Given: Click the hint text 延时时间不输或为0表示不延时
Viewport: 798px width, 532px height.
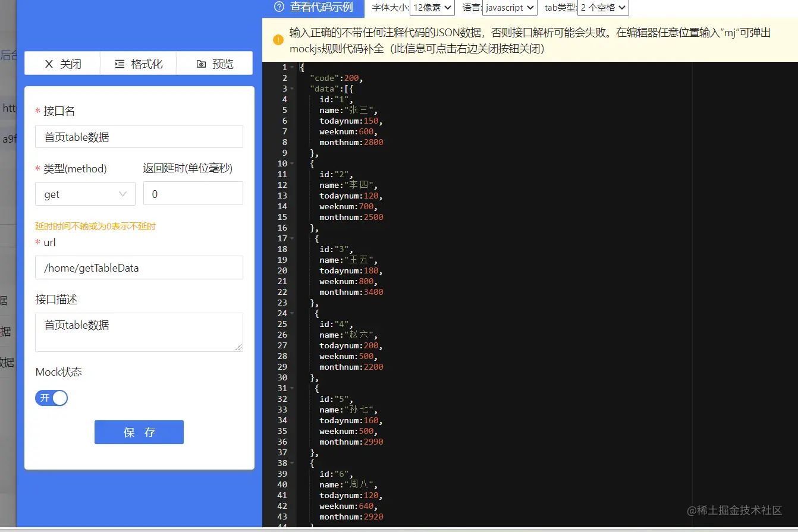Looking at the screenshot, I should 96,226.
